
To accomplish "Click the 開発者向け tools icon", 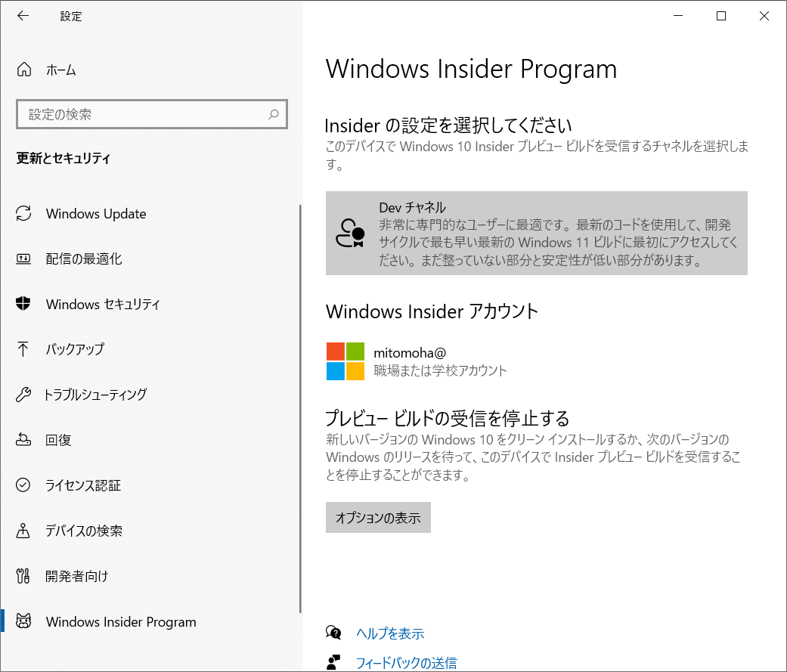I will [23, 576].
